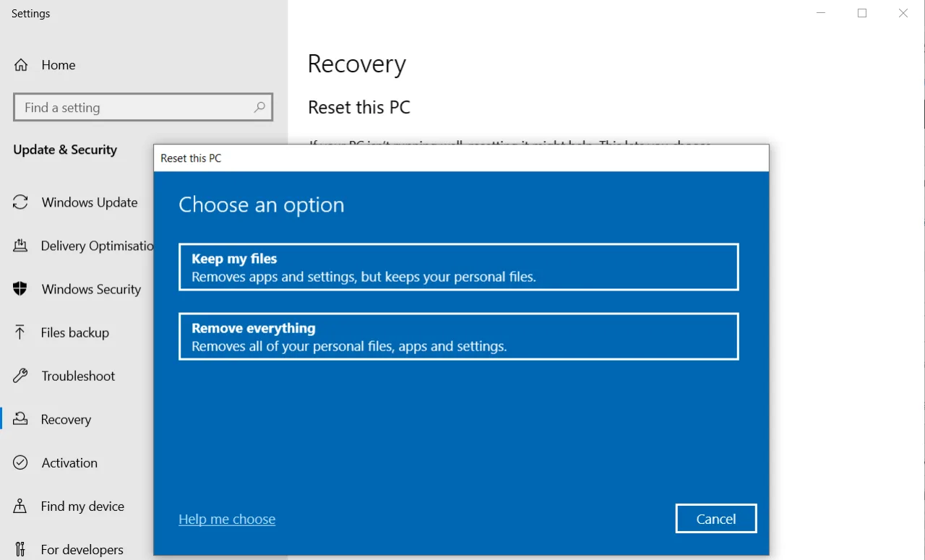Return to Settings Home
The width and height of the screenshot is (925, 560).
pyautogui.click(x=59, y=65)
